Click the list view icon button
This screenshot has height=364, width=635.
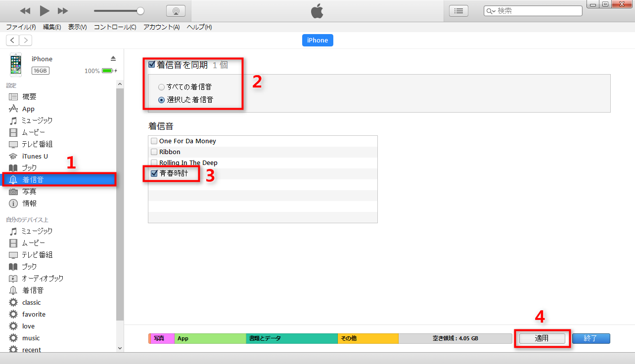point(458,10)
